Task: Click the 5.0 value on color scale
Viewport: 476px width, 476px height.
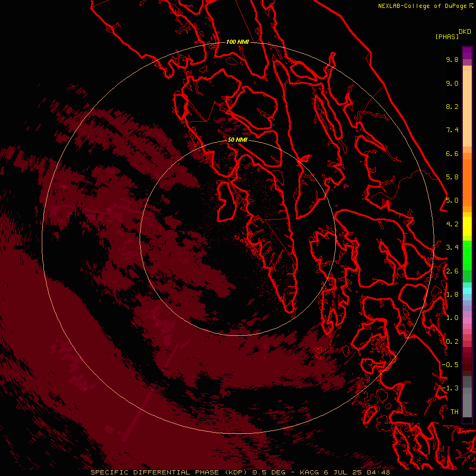Action: [452, 200]
